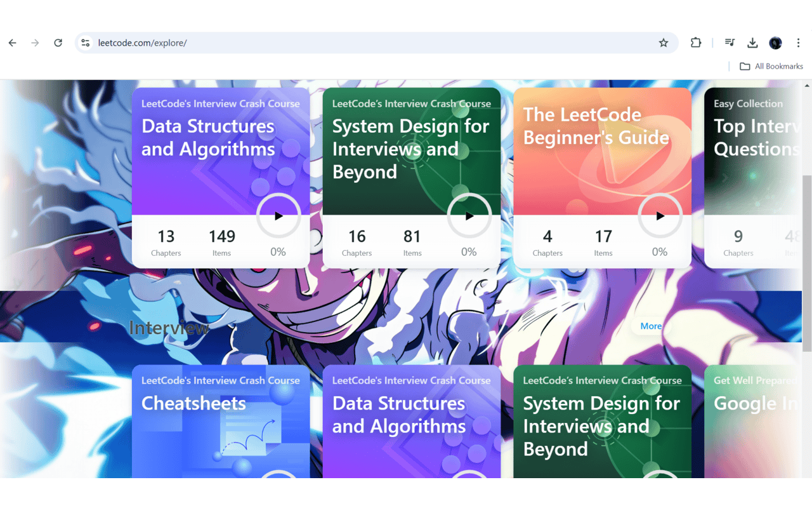Click 0% progress on the 16-chapter System Design card
Screen dimensions: 812x508
tap(469, 252)
